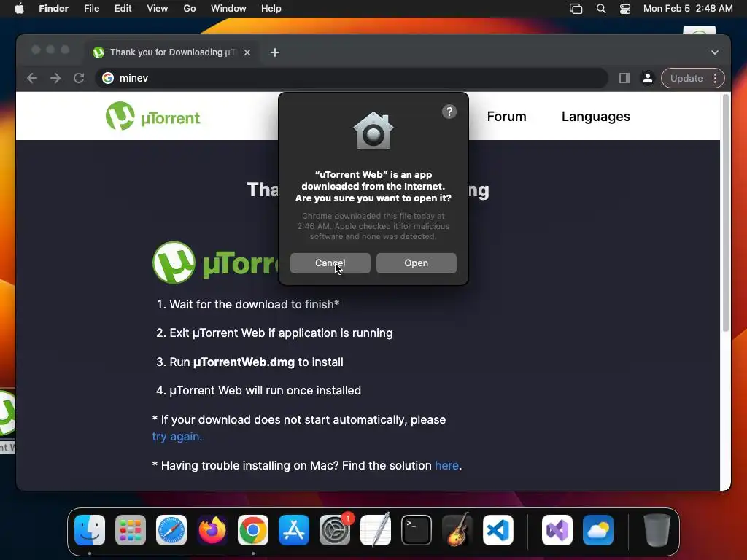This screenshot has width=747, height=560.
Task: Toggle the Chrome side panel icon
Action: [624, 78]
